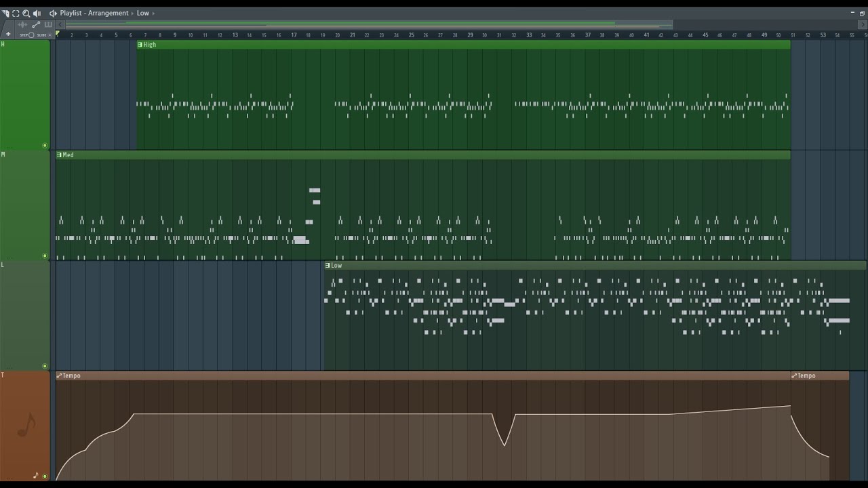868x488 pixels.
Task: Mute the L track with its green dot
Action: point(45,366)
